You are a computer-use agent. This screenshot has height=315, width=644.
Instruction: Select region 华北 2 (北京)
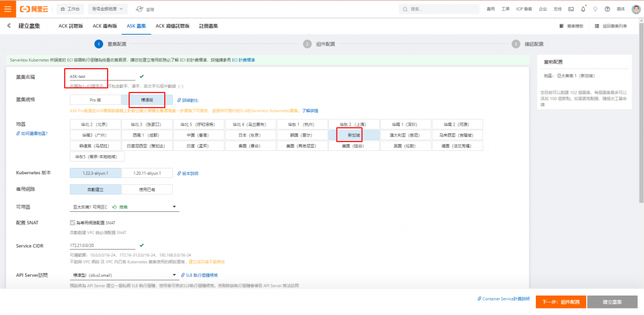click(x=96, y=124)
